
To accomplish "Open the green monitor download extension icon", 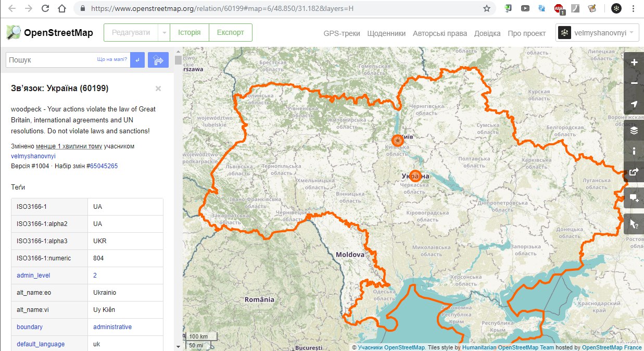I will click(x=509, y=8).
